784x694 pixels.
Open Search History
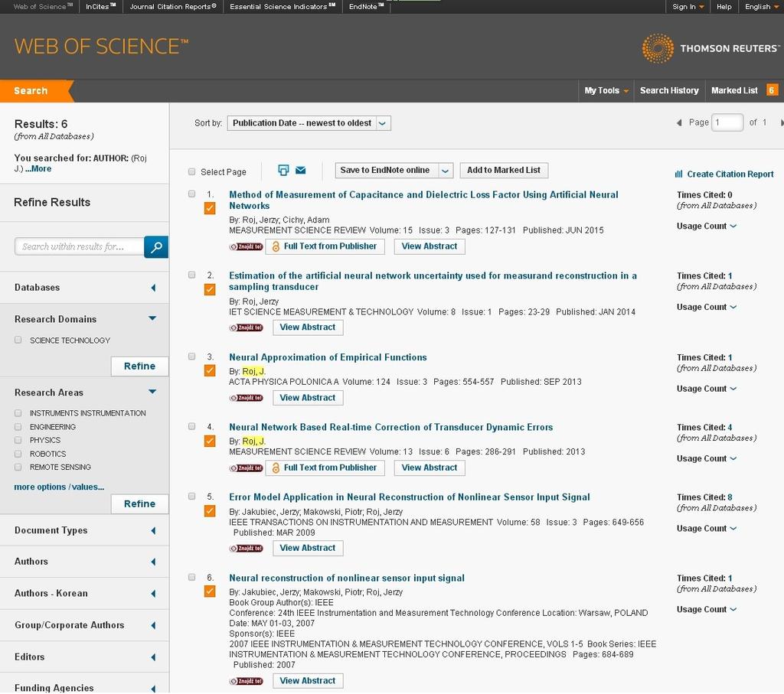[669, 90]
